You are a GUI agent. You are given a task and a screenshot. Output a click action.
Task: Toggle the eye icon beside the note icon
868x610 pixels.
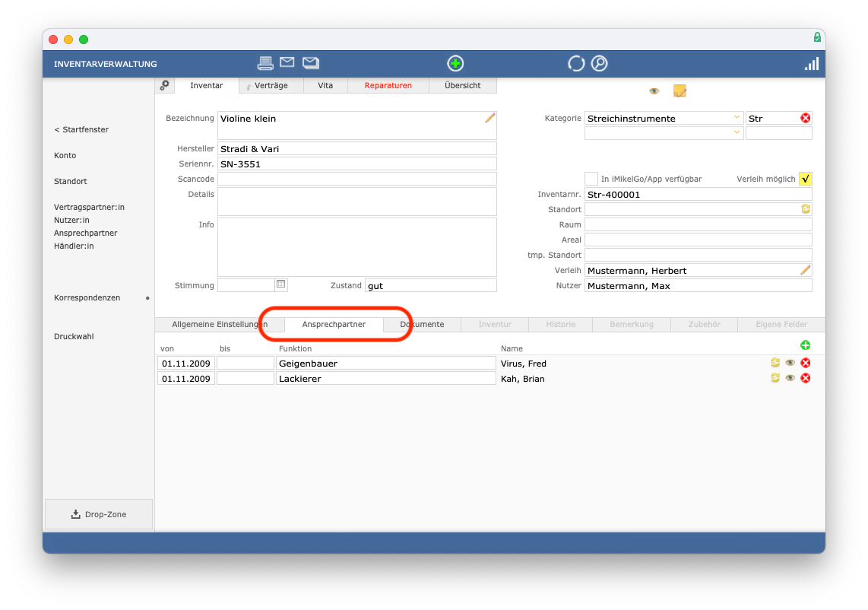[x=654, y=91]
